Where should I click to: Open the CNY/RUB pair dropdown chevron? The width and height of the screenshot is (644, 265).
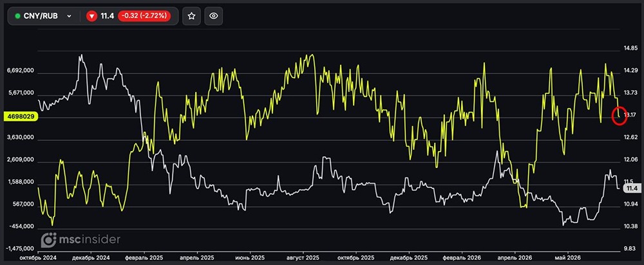point(69,17)
